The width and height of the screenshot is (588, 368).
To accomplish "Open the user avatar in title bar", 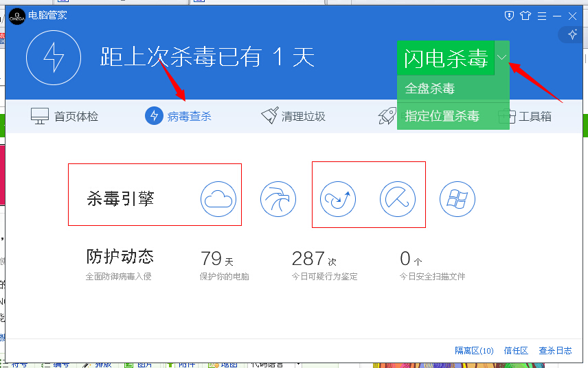I will click(17, 16).
